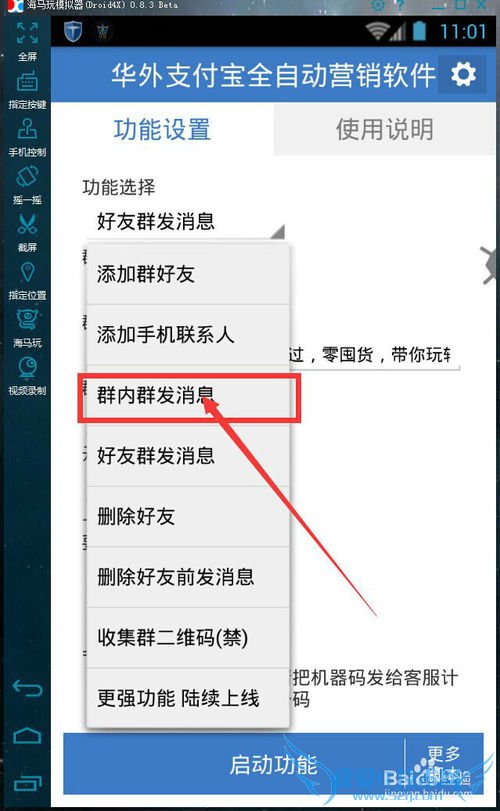This screenshot has height=811, width=500.
Task: Open the 海马玩 sidebar icon
Action: click(27, 320)
